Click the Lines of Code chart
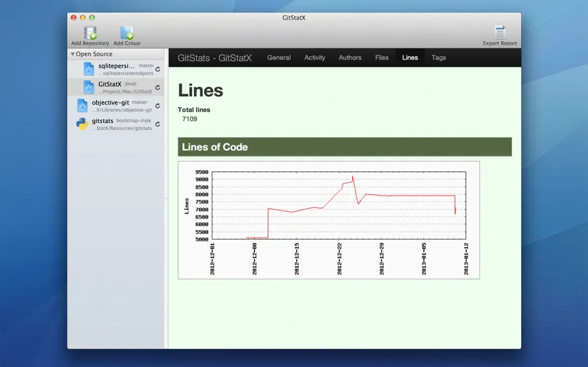 click(329, 220)
